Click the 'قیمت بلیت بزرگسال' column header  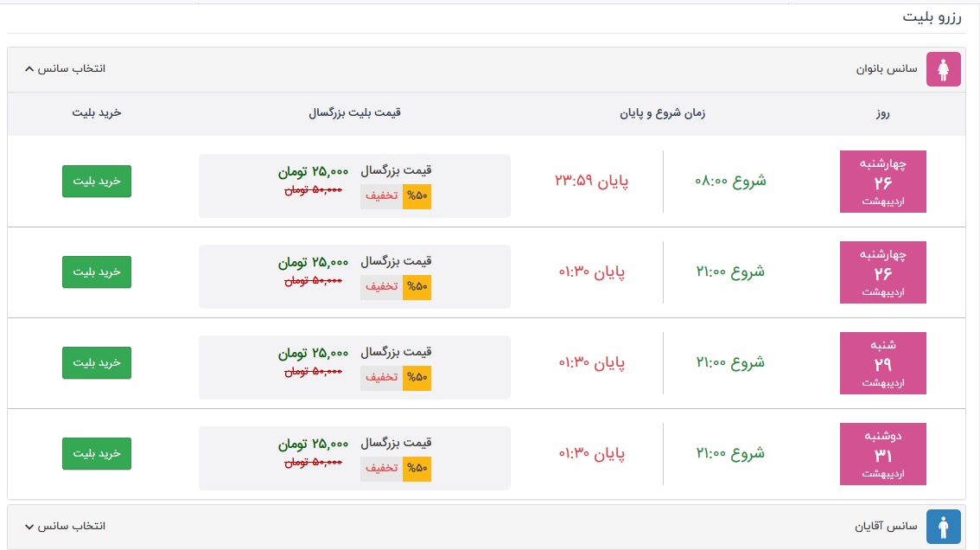354,113
